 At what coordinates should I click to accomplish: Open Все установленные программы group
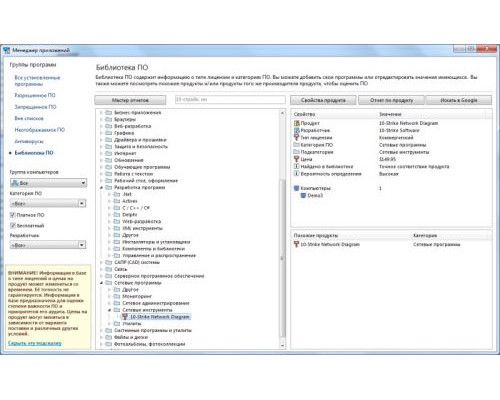pyautogui.click(x=37, y=81)
